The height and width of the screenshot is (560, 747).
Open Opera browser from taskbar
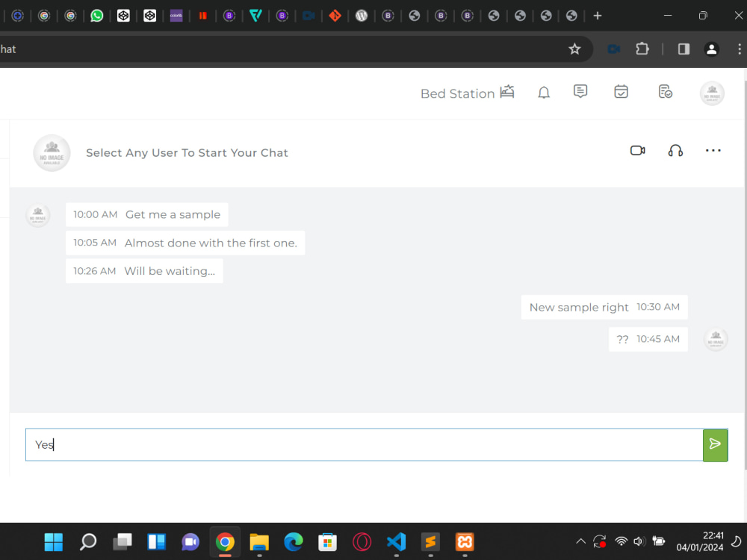pos(362,542)
